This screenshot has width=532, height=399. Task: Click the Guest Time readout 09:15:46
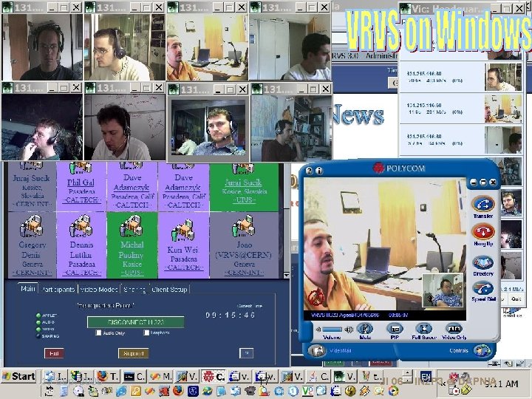pos(231,316)
